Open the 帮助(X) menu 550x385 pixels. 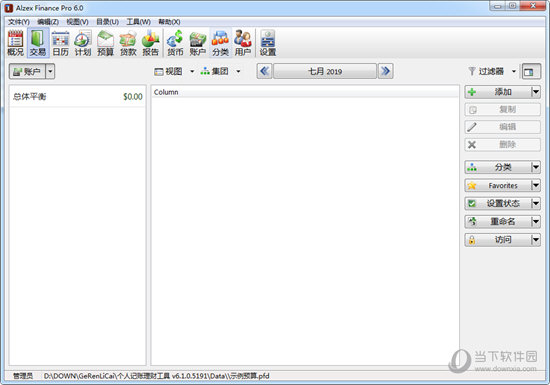pyautogui.click(x=169, y=22)
